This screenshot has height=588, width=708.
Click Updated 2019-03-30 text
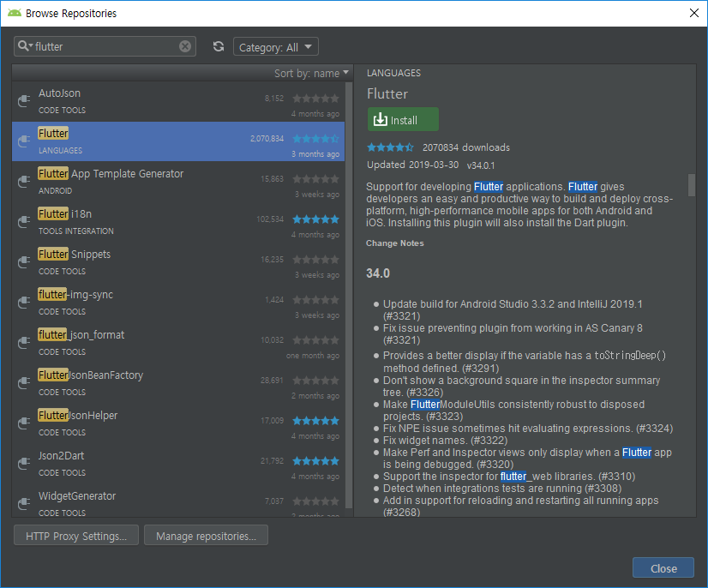412,165
